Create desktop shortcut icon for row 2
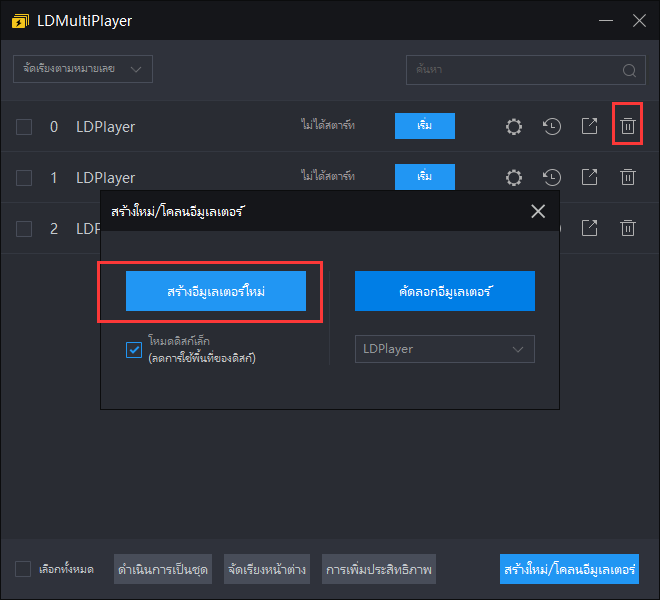This screenshot has width=660, height=600. [589, 228]
